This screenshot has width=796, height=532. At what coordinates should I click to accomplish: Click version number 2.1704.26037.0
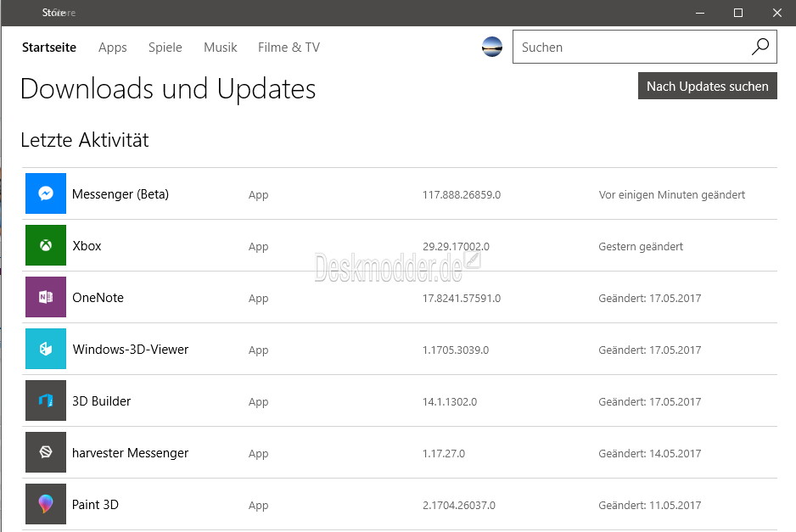(459, 506)
